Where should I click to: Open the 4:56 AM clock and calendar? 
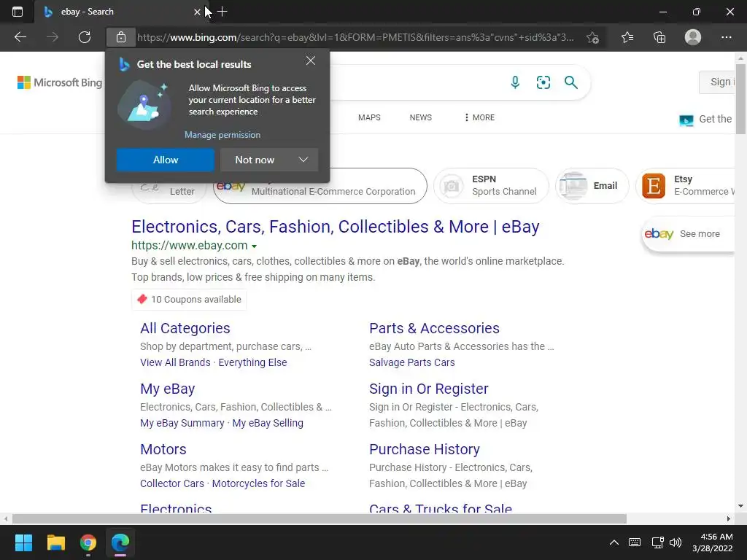712,542
